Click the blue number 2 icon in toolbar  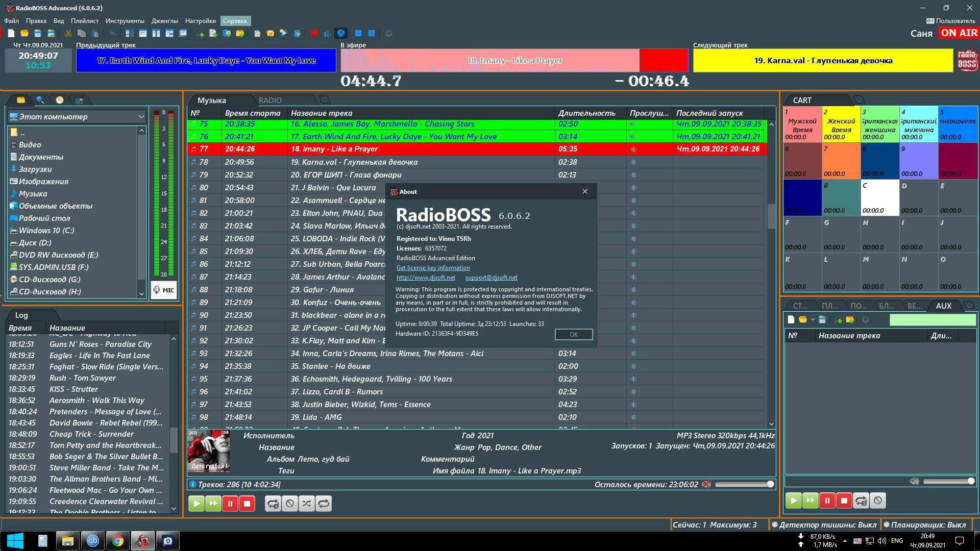coord(372,33)
